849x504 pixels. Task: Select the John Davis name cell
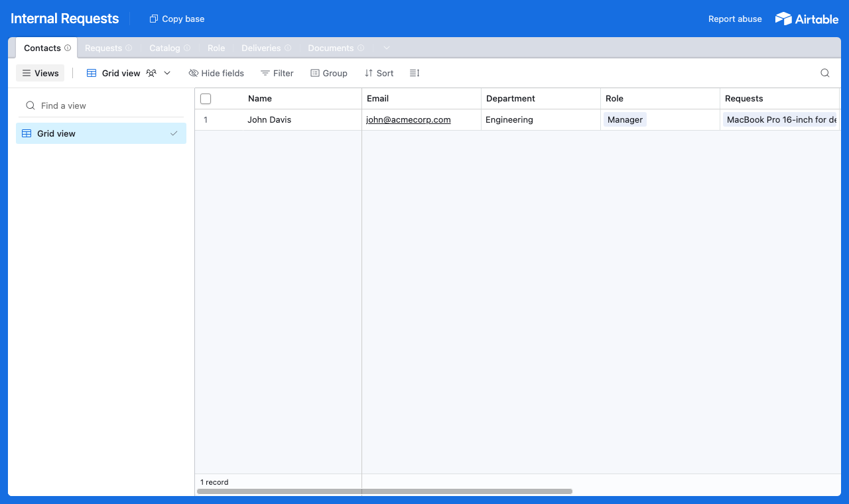(302, 120)
